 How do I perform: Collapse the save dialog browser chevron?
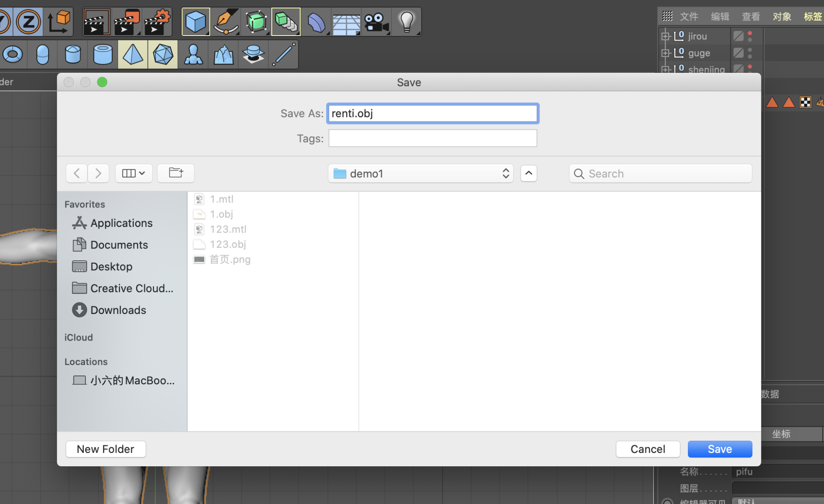[x=529, y=173]
